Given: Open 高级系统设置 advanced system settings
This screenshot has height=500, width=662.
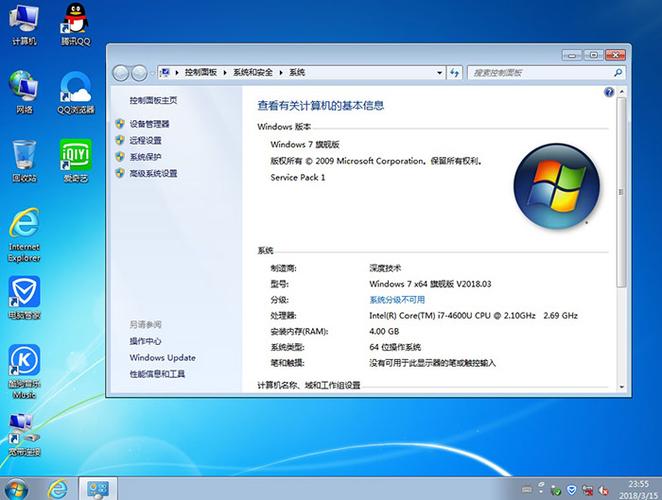Looking at the screenshot, I should click(153, 174).
